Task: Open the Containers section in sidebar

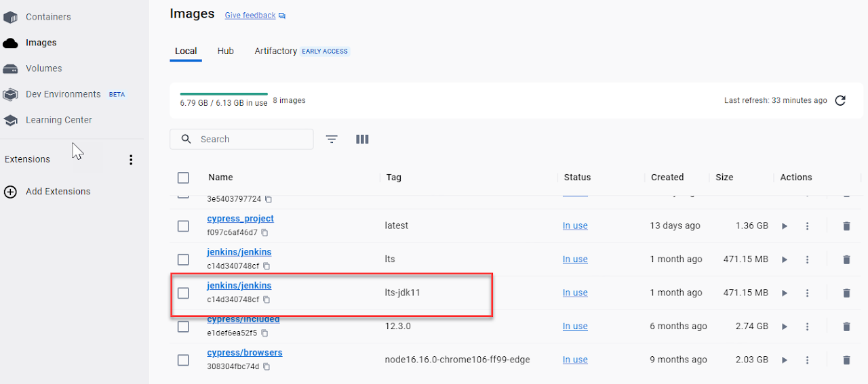Action: [48, 17]
